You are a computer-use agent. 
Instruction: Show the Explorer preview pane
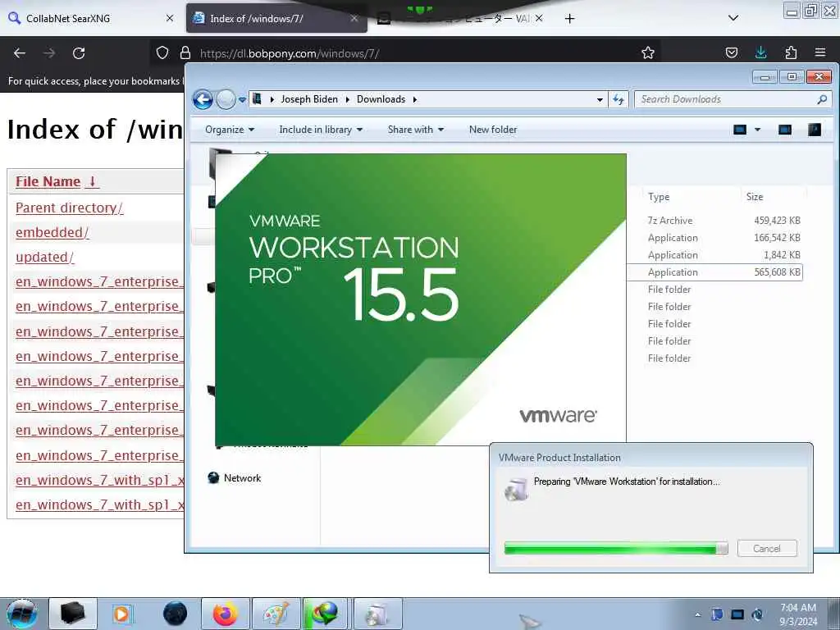point(785,130)
